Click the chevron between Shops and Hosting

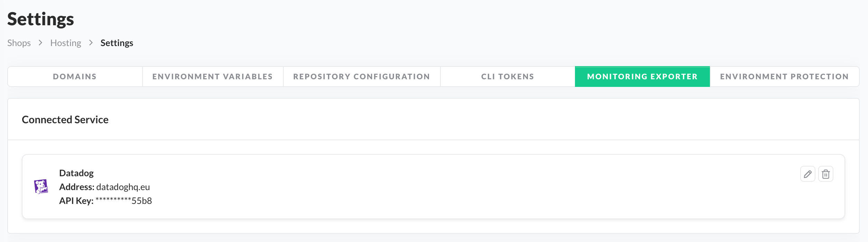pos(40,43)
